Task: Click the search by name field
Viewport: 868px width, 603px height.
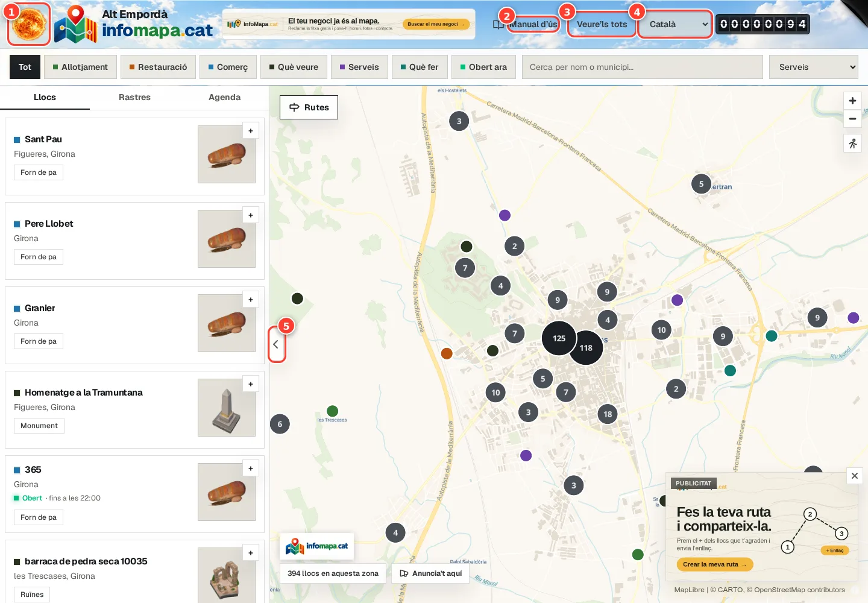Action: 642,67
